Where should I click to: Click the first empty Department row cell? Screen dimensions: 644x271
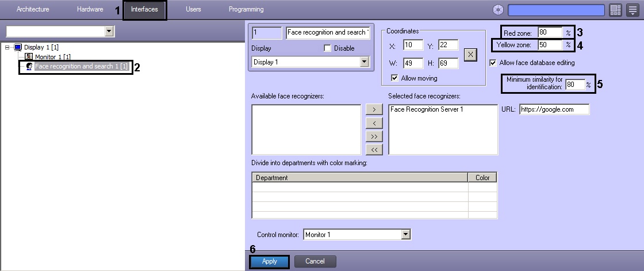[x=360, y=187]
